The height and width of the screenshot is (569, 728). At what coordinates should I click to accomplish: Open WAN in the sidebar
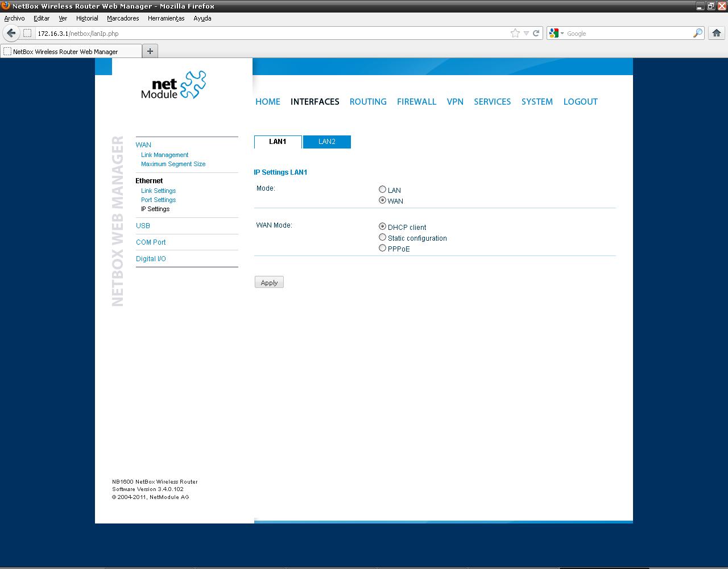click(143, 145)
